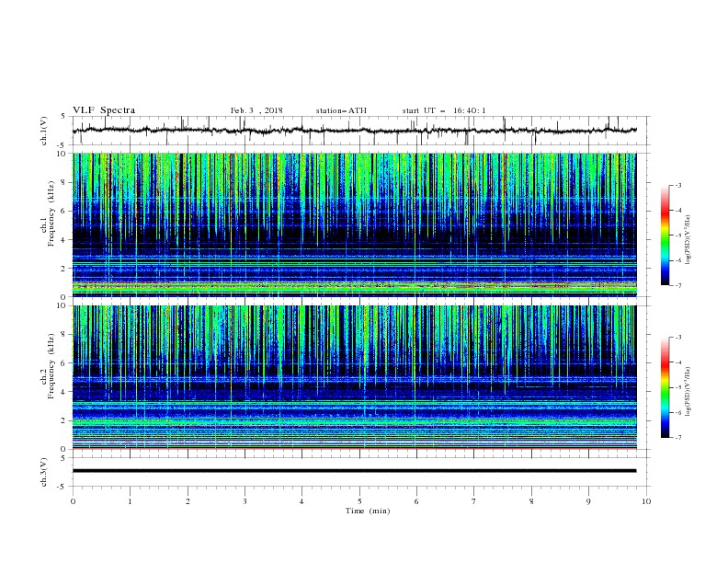Select the date text "Feb. 3 , 2018"

click(256, 110)
